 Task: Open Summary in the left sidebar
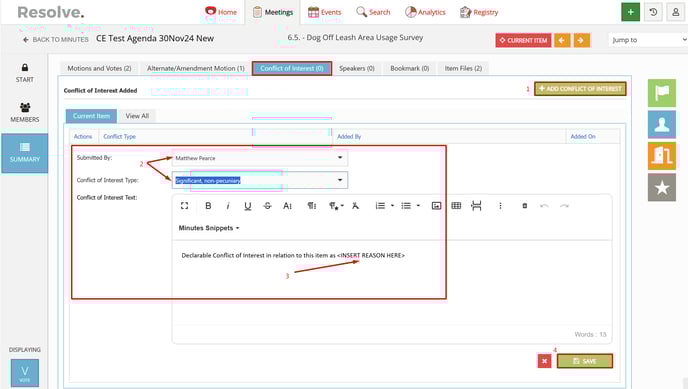[25, 153]
